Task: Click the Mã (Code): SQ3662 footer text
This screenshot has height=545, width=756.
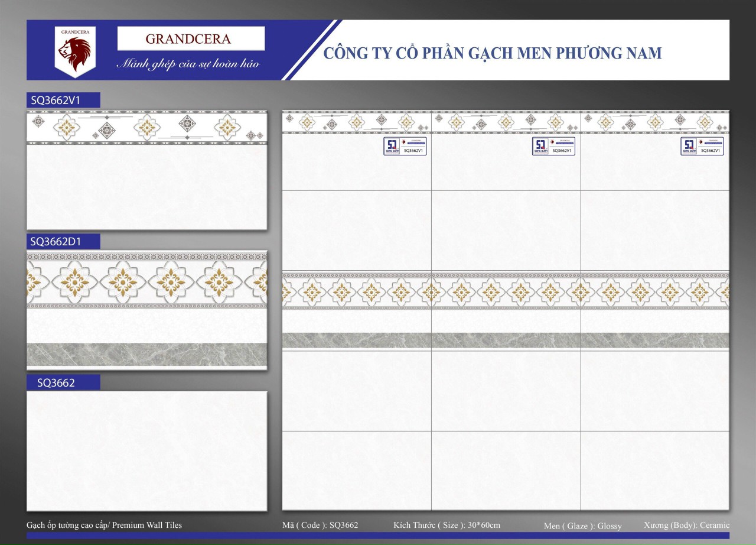Action: (x=320, y=525)
